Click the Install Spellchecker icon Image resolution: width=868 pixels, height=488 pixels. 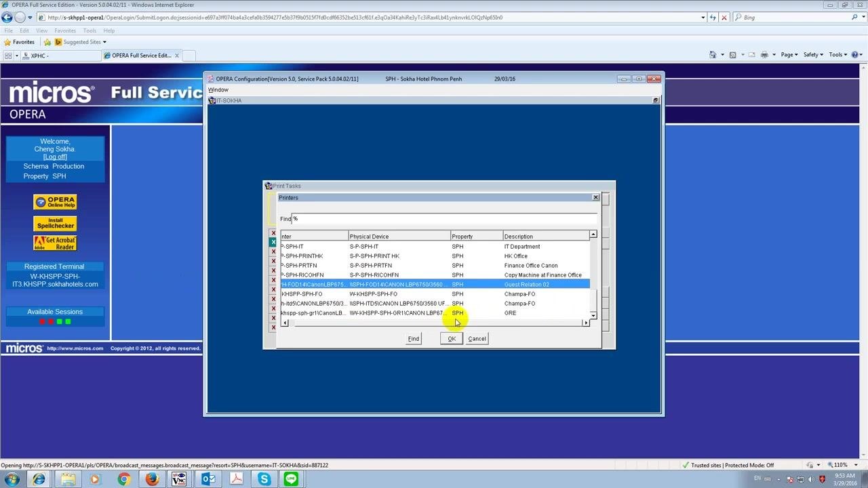pyautogui.click(x=55, y=223)
